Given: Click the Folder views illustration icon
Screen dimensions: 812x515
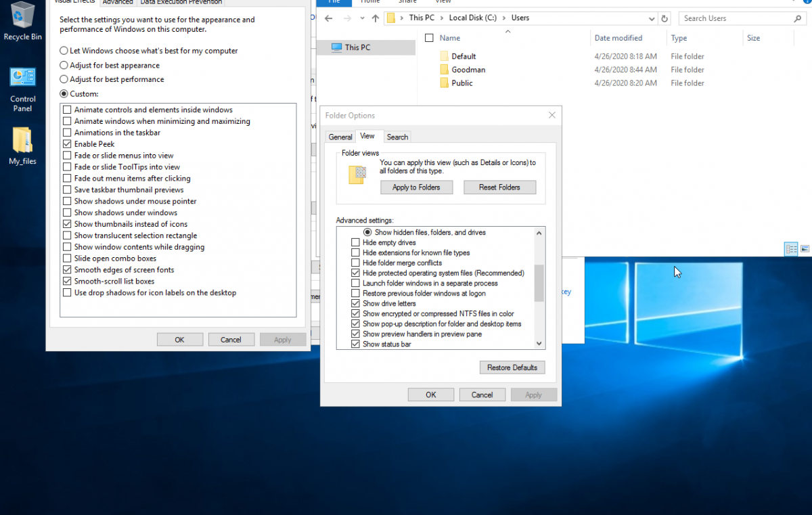Looking at the screenshot, I should pos(357,175).
